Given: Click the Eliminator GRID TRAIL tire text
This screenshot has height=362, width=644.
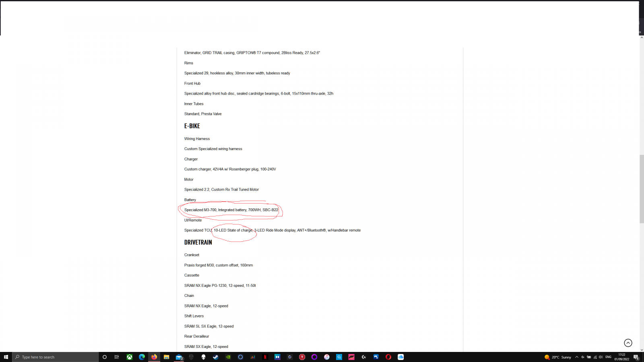Looking at the screenshot, I should coord(252,53).
